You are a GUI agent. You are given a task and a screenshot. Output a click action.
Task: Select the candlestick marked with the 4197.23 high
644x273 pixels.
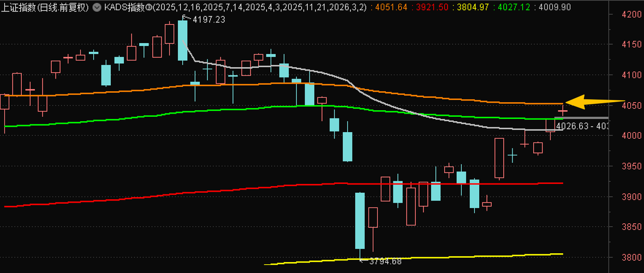point(182,40)
